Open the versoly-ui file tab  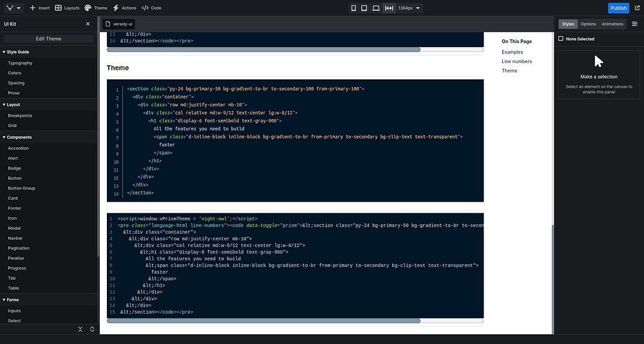pyautogui.click(x=118, y=23)
